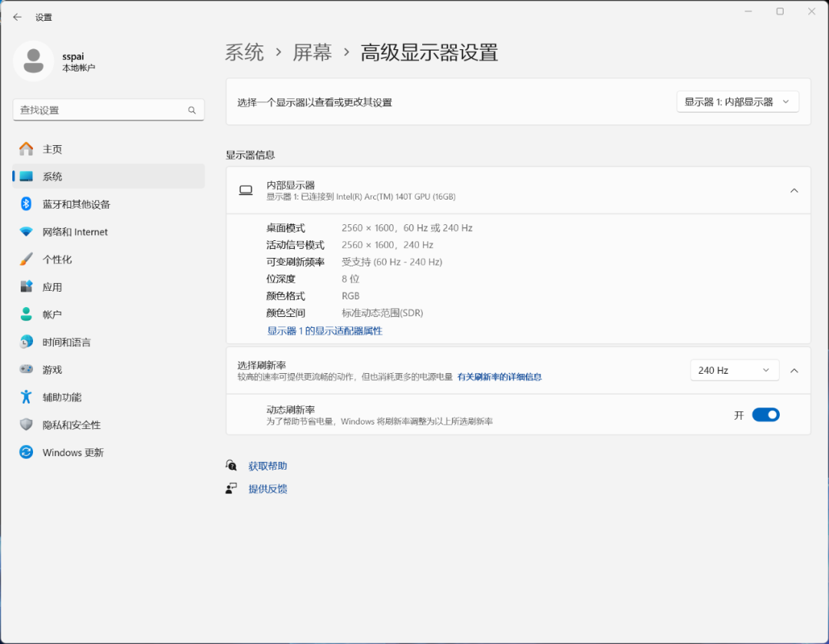Open the 游戏 settings page

pyautogui.click(x=108, y=369)
